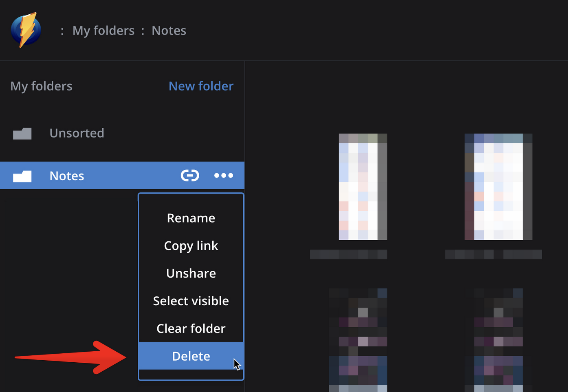Open My folders in the breadcrumb
Image resolution: width=568 pixels, height=392 pixels.
103,31
